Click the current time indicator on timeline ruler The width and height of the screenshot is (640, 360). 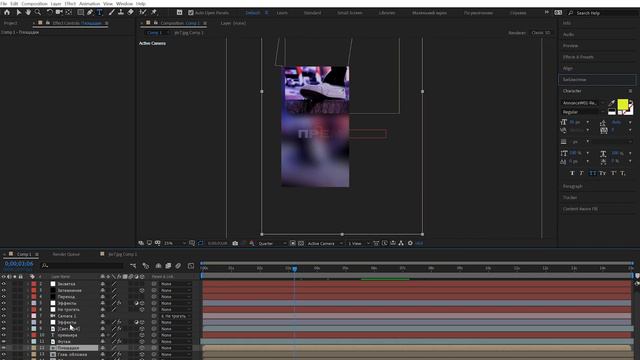294,269
